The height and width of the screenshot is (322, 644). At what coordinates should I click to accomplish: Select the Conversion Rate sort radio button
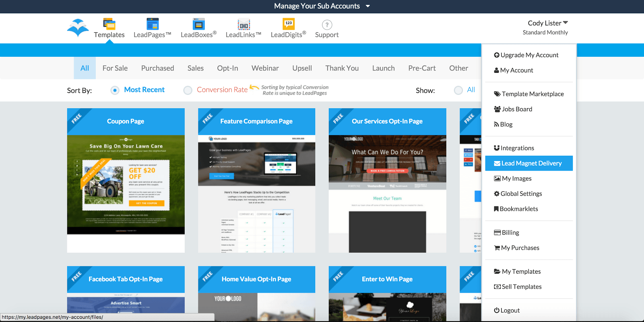click(188, 90)
